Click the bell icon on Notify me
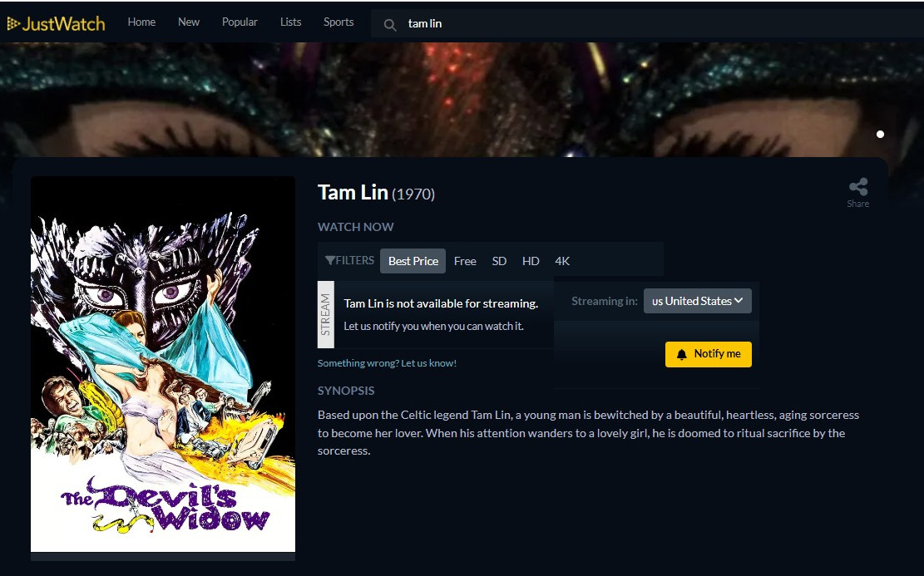Image resolution: width=924 pixels, height=576 pixels. pos(682,354)
